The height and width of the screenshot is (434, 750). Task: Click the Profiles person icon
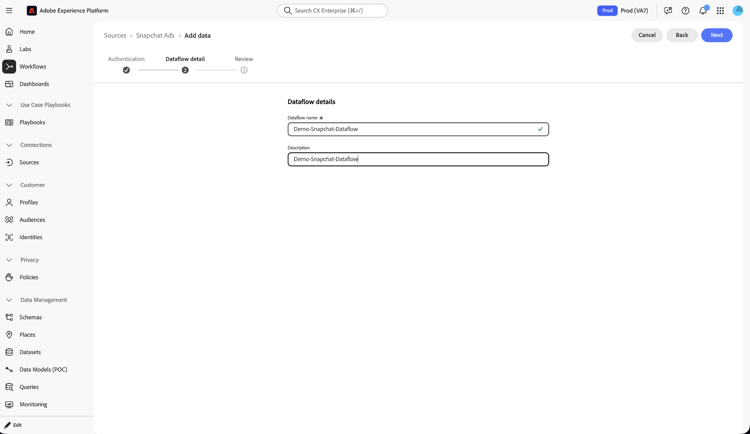pyautogui.click(x=9, y=202)
